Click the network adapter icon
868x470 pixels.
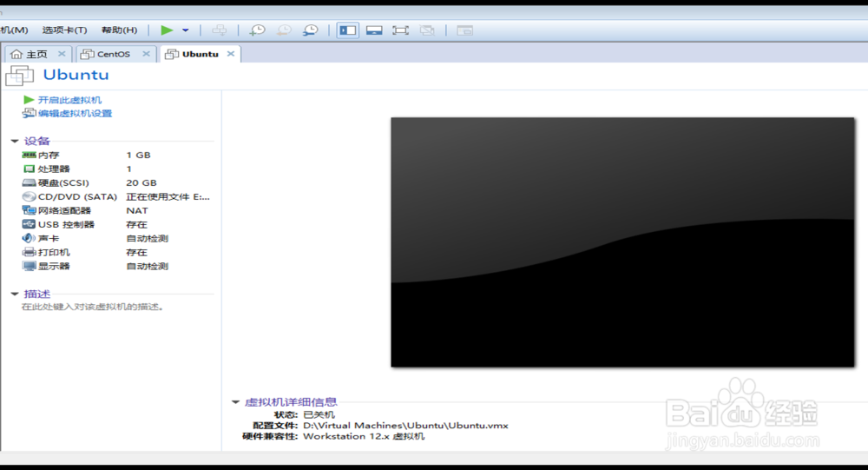(x=29, y=210)
